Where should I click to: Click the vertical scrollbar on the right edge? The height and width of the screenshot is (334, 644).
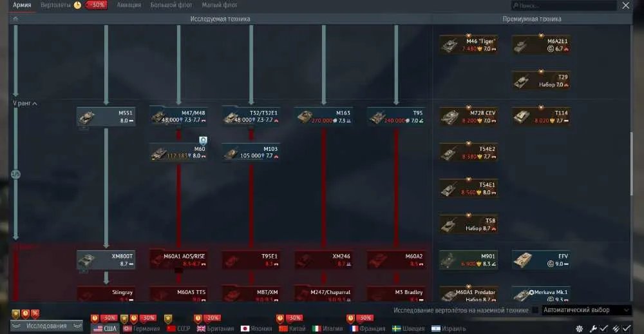[x=632, y=164]
